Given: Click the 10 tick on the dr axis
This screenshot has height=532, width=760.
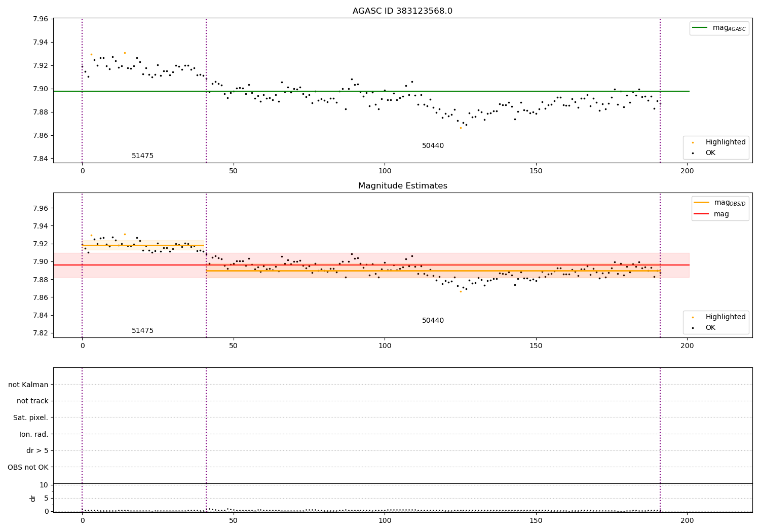Looking at the screenshot, I should (44, 485).
